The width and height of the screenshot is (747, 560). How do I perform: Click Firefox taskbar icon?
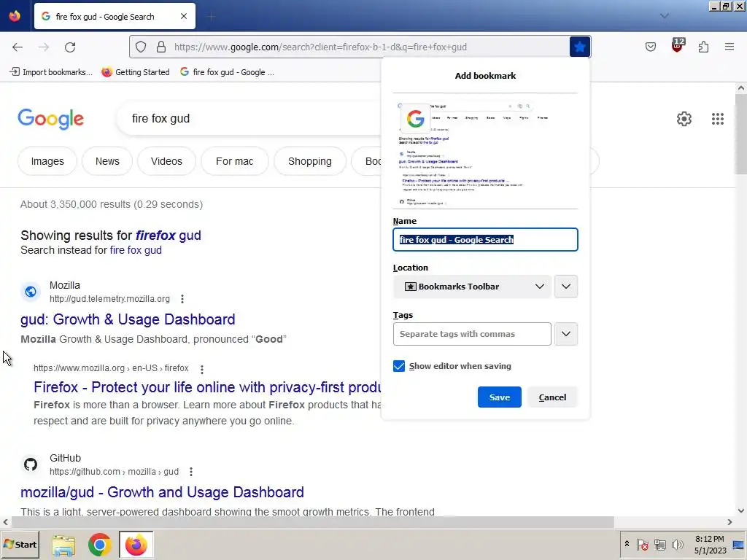(136, 545)
